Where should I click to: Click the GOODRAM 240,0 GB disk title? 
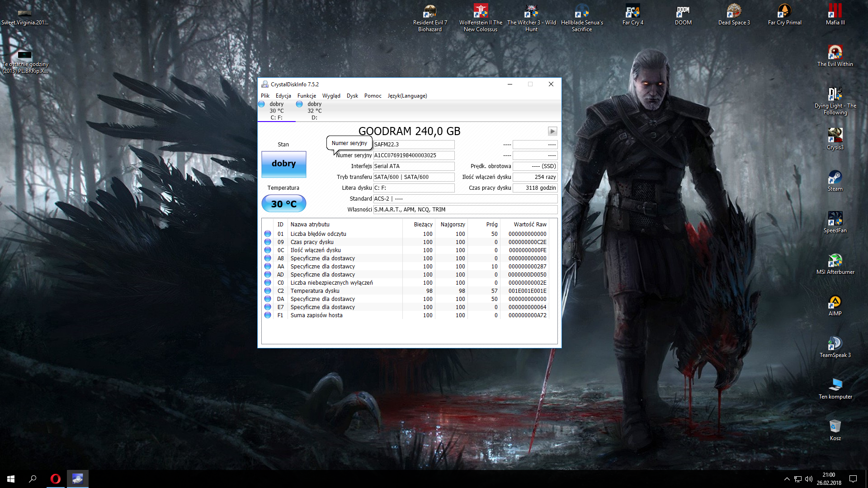409,131
